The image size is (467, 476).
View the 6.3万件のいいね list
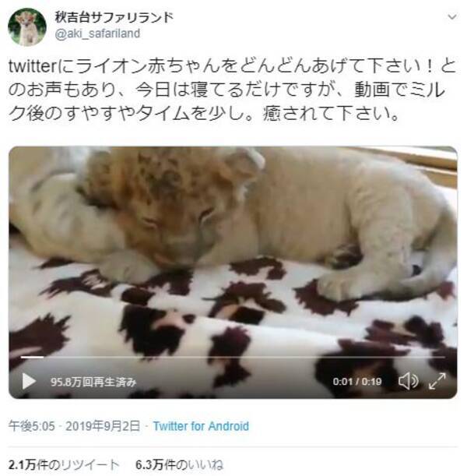(179, 465)
